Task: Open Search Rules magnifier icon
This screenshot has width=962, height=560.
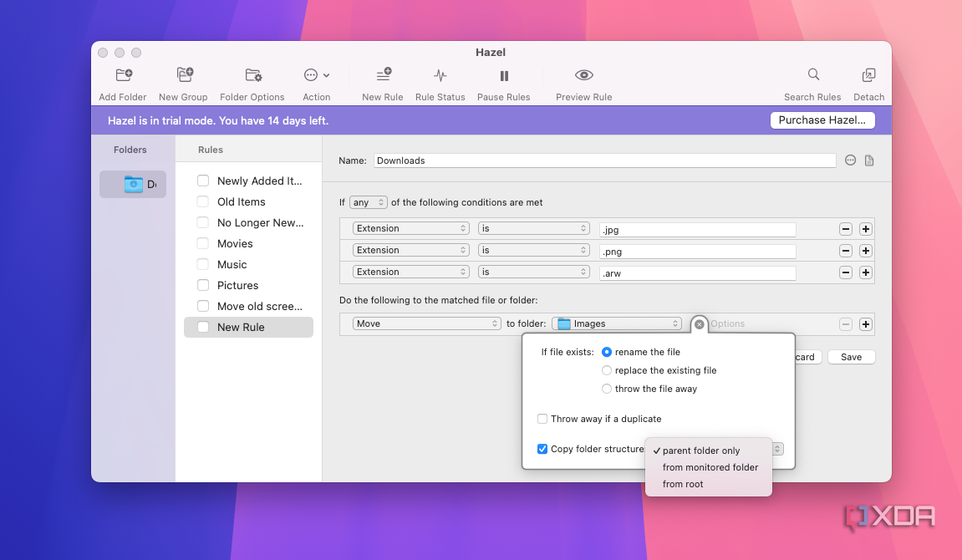Action: click(x=813, y=75)
